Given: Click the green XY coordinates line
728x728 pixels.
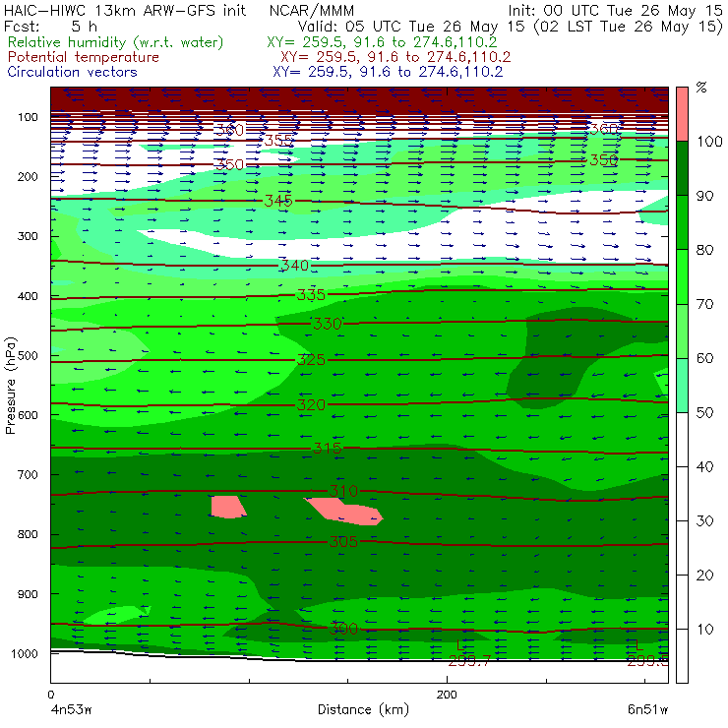Looking at the screenshot, I should point(382,42).
